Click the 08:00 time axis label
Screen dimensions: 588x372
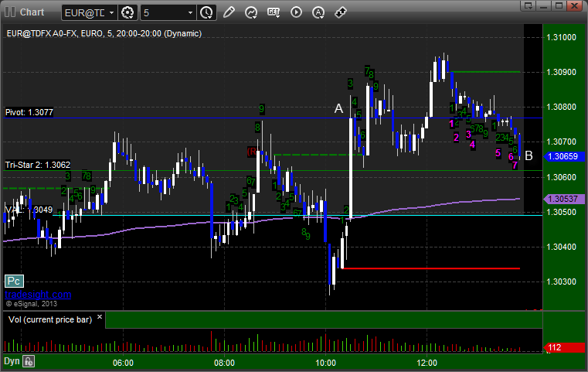[224, 363]
